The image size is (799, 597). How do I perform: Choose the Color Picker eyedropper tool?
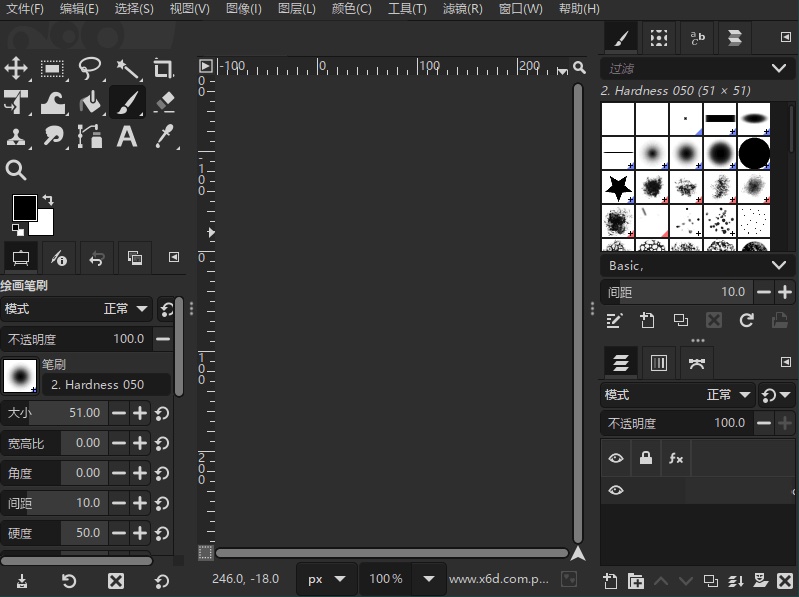(164, 137)
